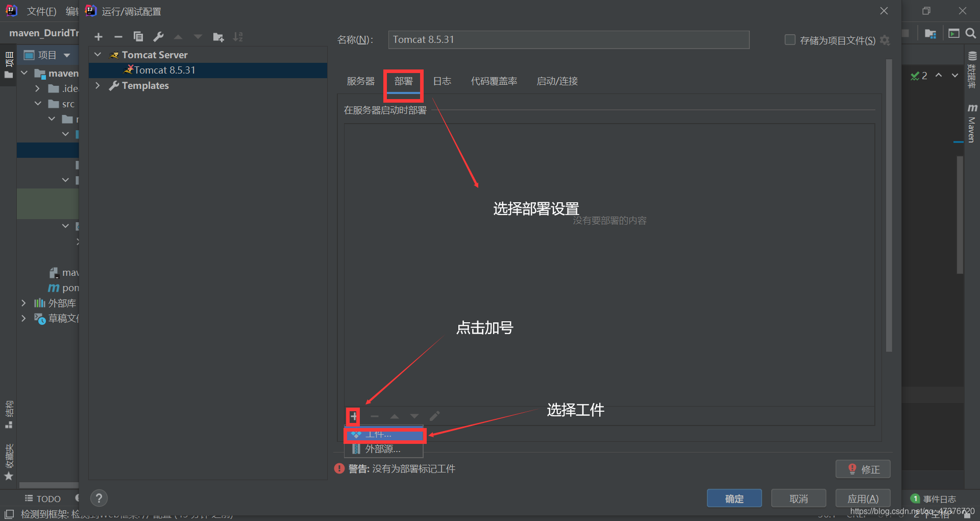
Task: Click the add deployment plus icon
Action: click(x=353, y=416)
